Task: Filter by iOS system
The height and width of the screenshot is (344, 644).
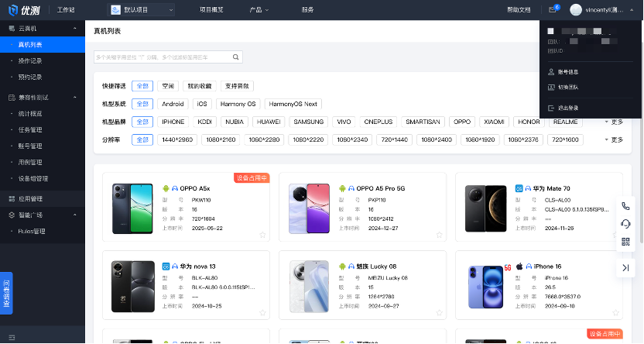Action: (202, 104)
